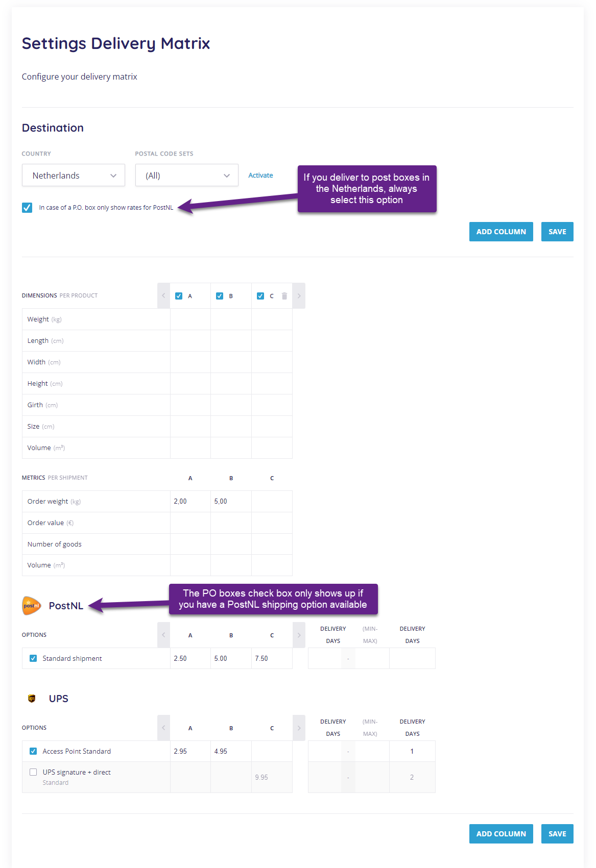The image size is (596, 868).
Task: Click the PostNL carrier logo
Action: pyautogui.click(x=32, y=606)
